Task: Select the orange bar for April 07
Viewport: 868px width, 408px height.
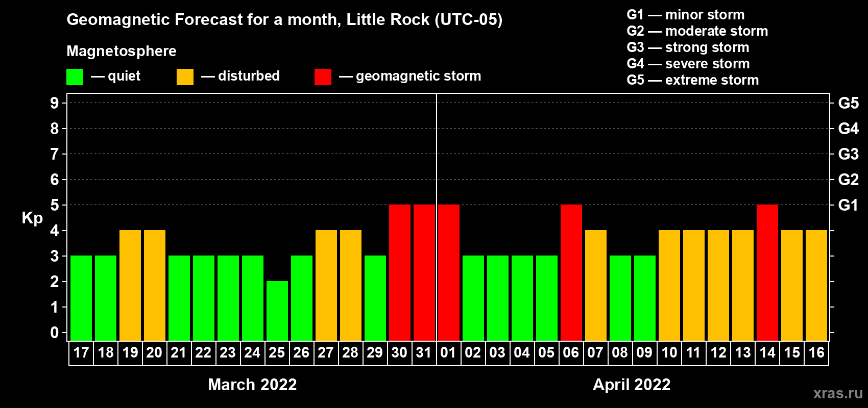Action: (596, 285)
